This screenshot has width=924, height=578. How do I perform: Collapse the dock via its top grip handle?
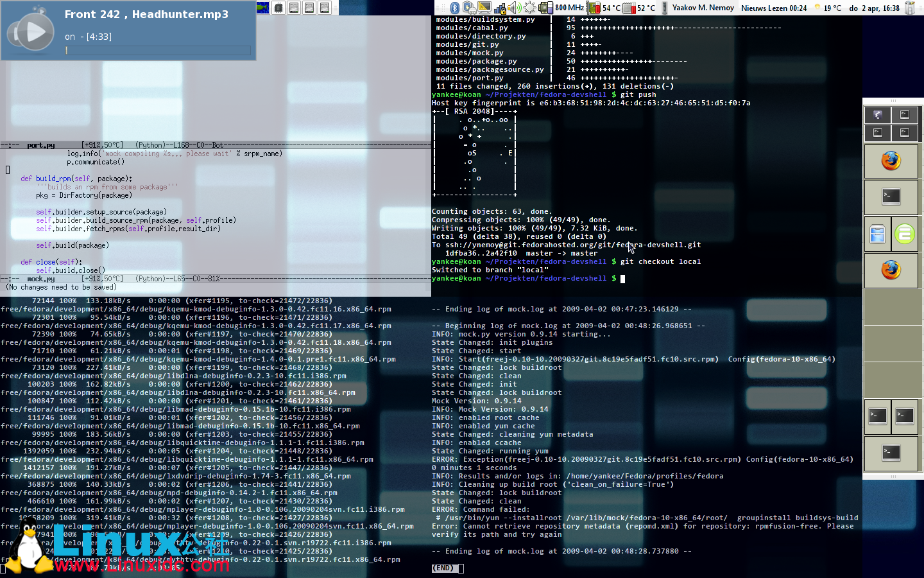pos(893,100)
